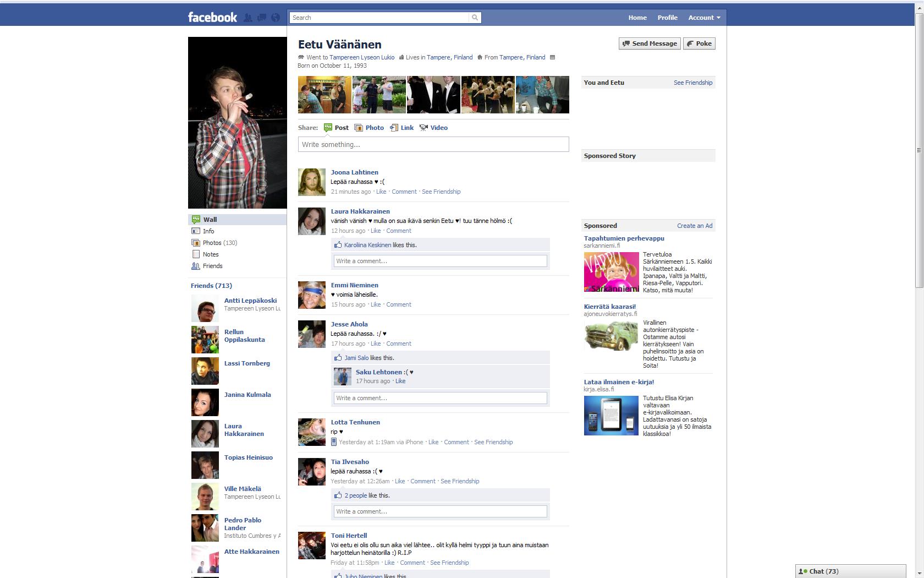The width and height of the screenshot is (924, 578).
Task: Go to Home page
Action: 637,18
